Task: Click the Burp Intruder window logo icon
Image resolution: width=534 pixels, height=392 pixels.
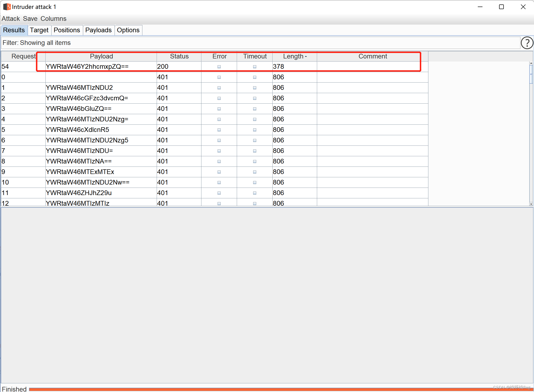Action: coord(7,7)
